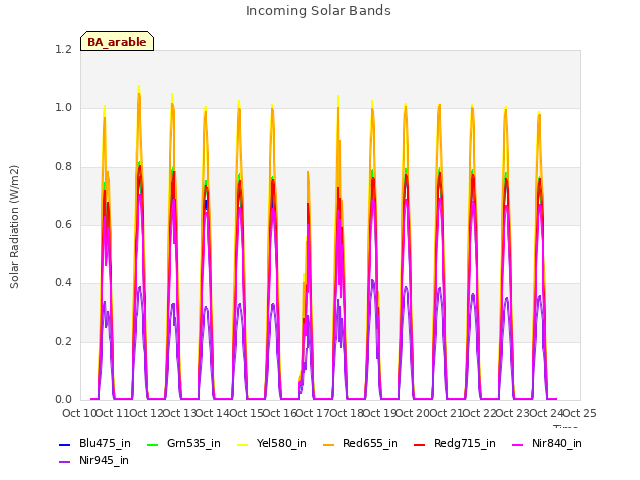
Task: Click the 0.6 y-axis tick label
Action: [x=63, y=224]
